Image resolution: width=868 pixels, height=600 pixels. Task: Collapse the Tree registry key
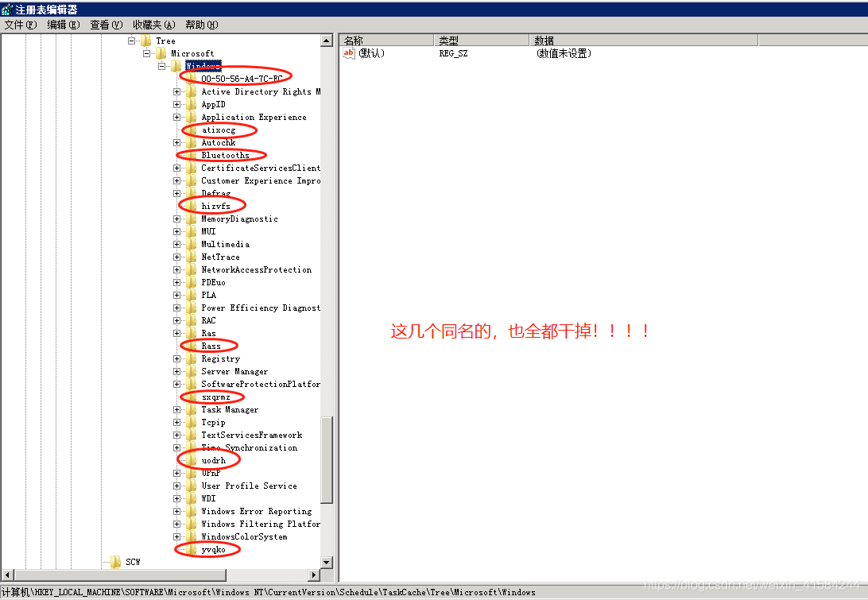pos(132,41)
